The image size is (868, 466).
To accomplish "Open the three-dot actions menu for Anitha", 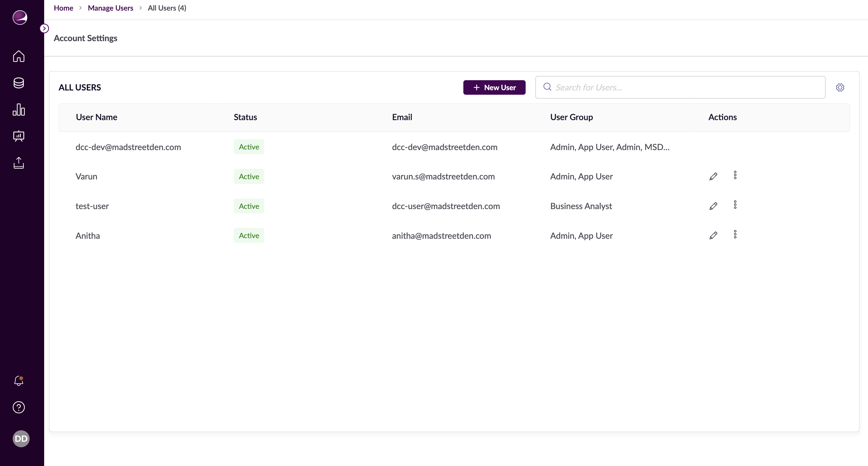I will (735, 234).
